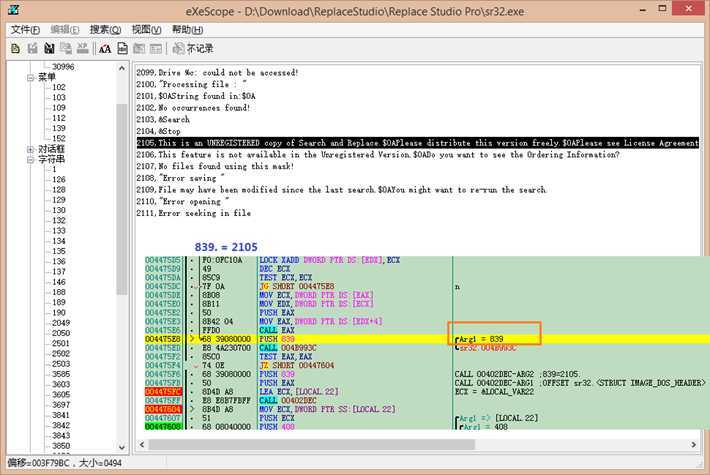Click string line 2109 File may have been modified
Viewport: 710px width, 475px height.
tap(341, 190)
